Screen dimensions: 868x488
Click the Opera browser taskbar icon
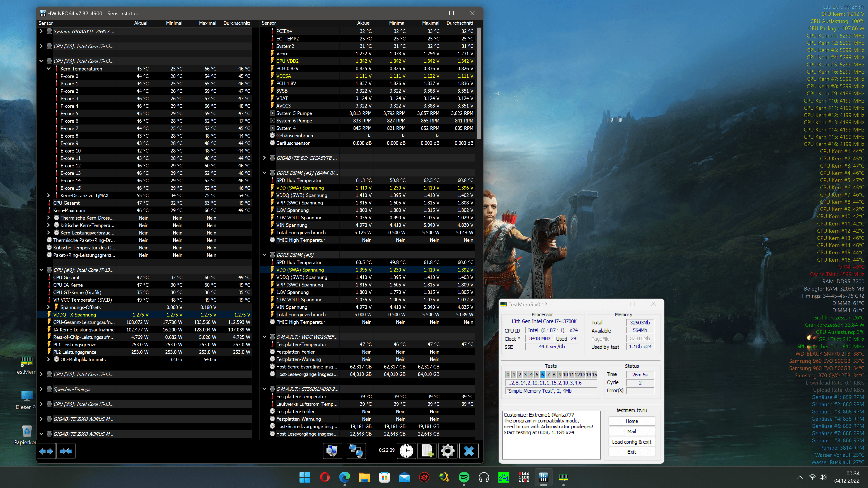click(x=325, y=477)
